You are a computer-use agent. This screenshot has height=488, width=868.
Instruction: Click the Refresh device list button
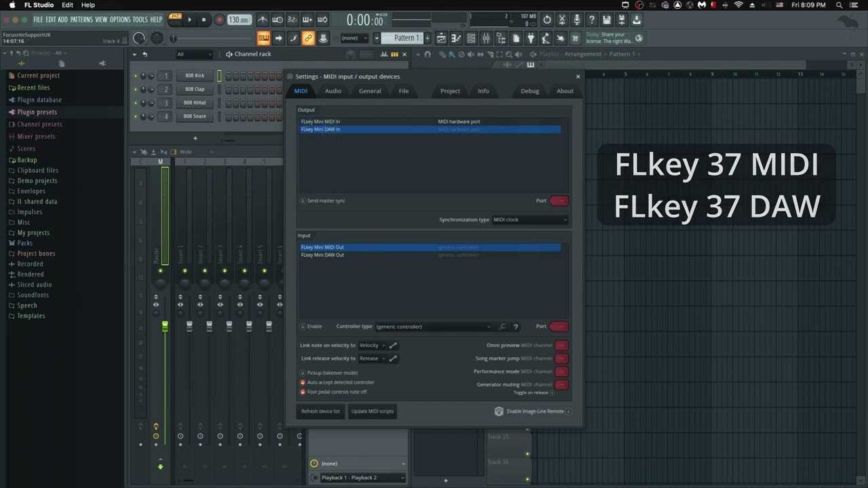321,411
